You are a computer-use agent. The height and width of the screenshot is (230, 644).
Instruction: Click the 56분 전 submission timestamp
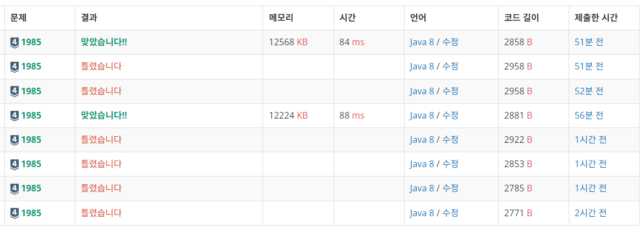(x=589, y=116)
